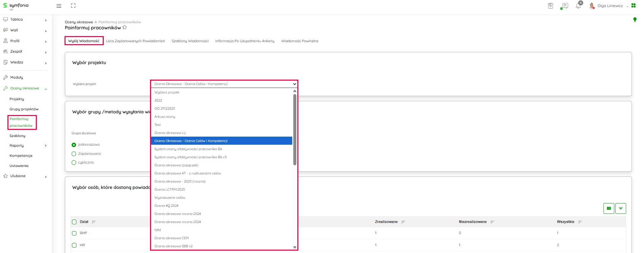Switch to Szablony Wiadomości tab
The height and width of the screenshot is (253, 644).
point(190,41)
